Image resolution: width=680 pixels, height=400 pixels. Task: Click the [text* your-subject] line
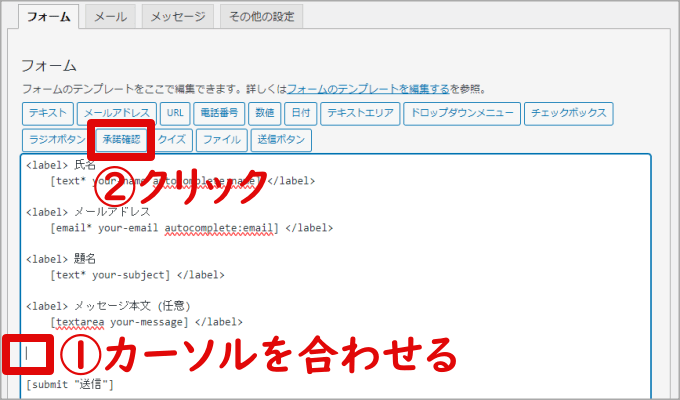137,275
